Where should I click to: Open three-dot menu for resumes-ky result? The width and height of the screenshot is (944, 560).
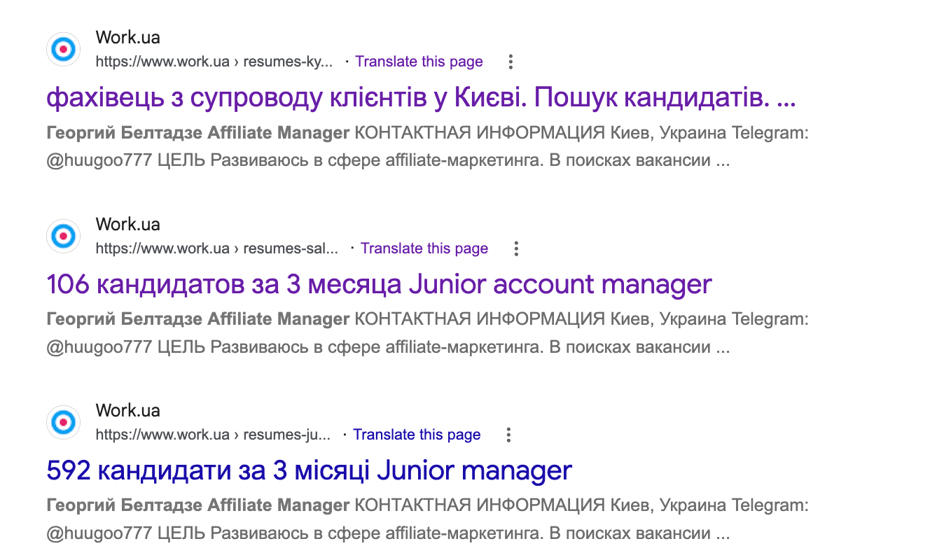(511, 62)
